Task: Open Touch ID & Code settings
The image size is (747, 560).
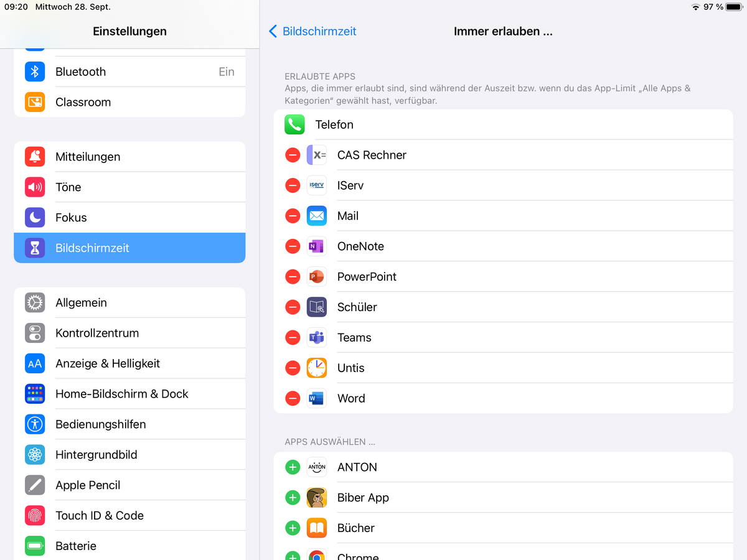Action: [x=129, y=515]
